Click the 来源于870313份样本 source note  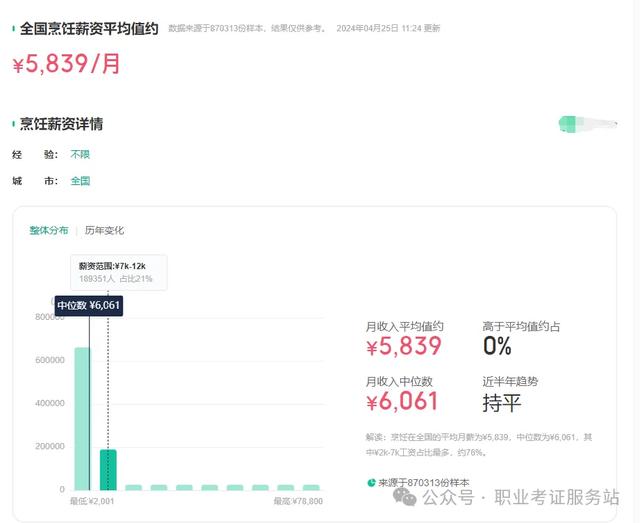point(424,483)
